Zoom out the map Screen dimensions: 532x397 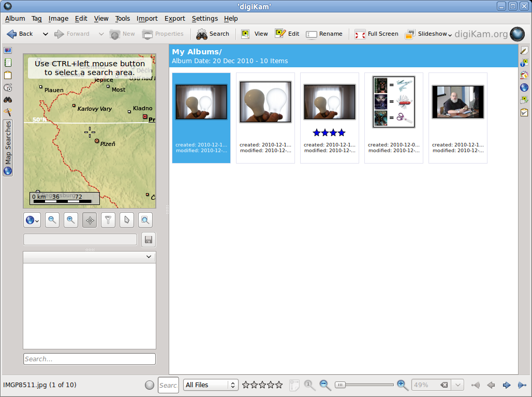coord(52,220)
